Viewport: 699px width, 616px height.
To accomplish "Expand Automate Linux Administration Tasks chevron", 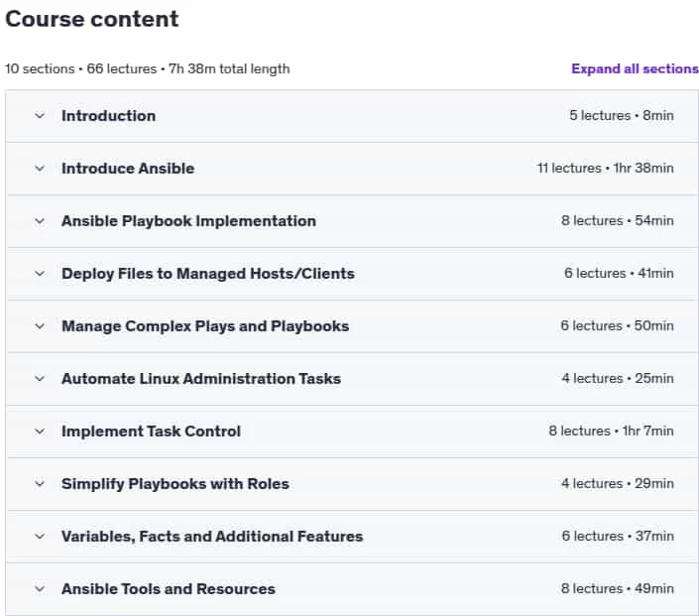I will click(40, 379).
